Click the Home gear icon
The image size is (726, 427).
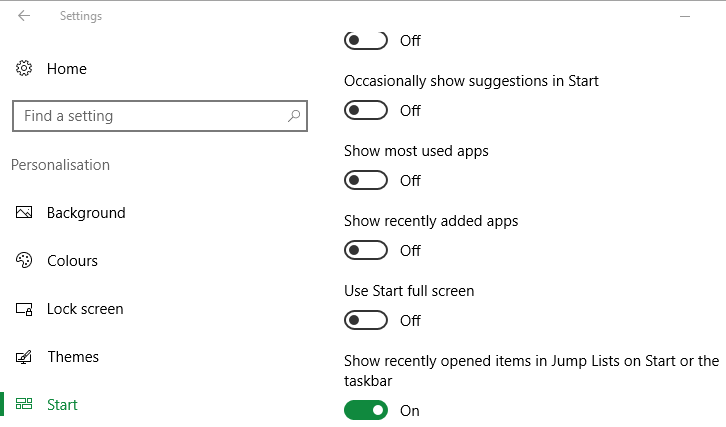tap(24, 69)
